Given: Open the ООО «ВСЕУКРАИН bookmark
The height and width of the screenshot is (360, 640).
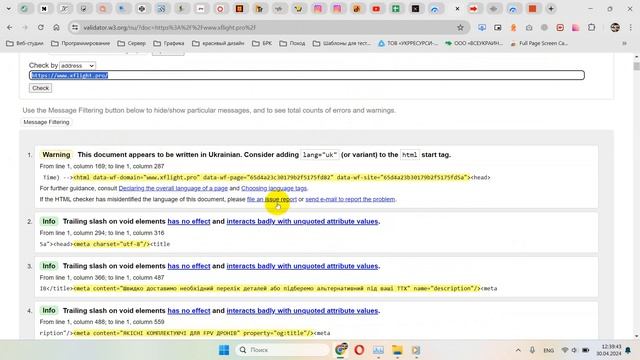Looking at the screenshot, I should [x=474, y=43].
